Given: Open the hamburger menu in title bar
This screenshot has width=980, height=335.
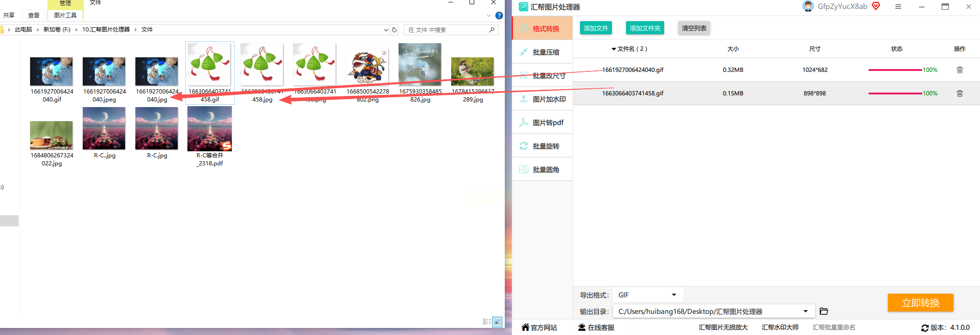Looking at the screenshot, I should tap(898, 7).
